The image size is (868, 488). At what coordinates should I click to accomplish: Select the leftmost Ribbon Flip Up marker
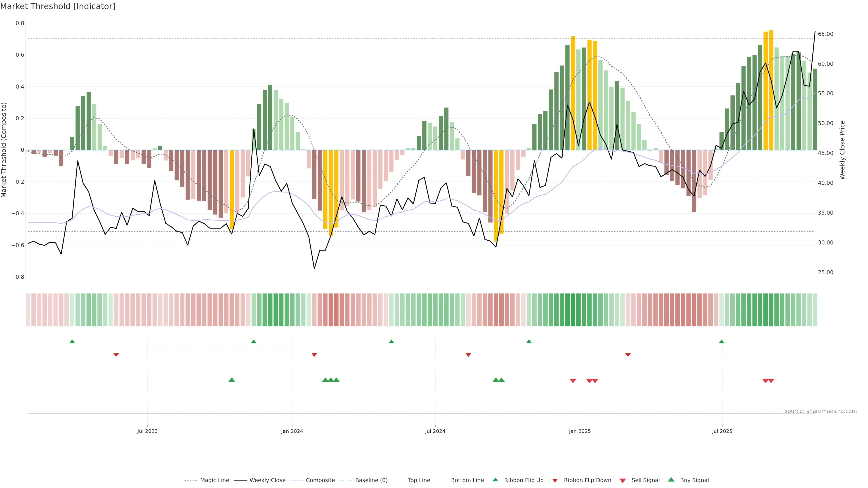click(72, 342)
